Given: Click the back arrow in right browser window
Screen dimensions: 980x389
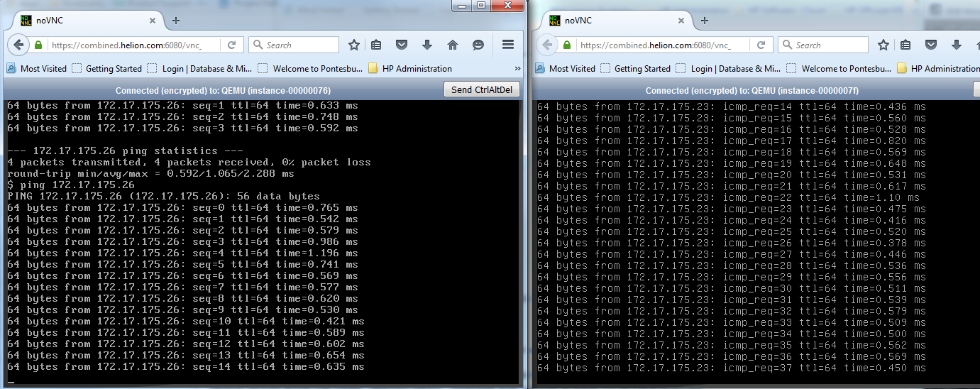Looking at the screenshot, I should point(547,45).
